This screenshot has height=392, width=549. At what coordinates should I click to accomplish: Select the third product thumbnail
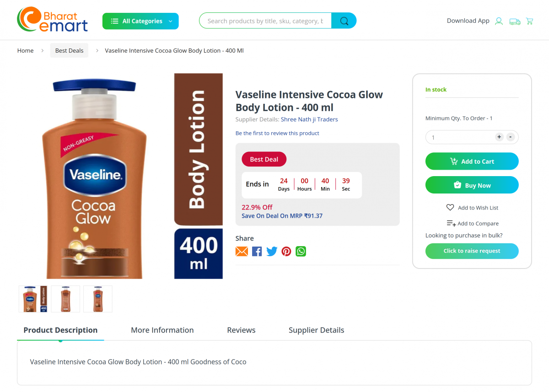point(98,299)
